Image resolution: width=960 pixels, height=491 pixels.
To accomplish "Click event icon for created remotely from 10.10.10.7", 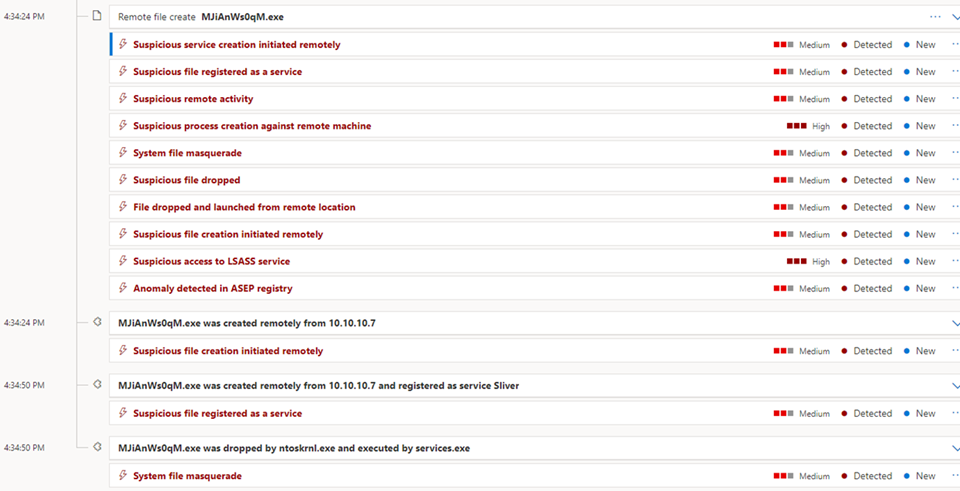I will pos(97,323).
